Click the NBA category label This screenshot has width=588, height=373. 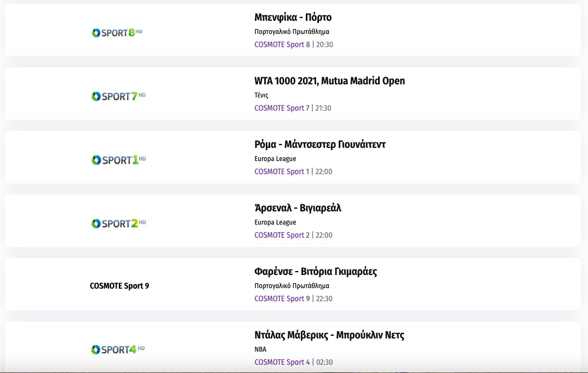[x=260, y=349]
